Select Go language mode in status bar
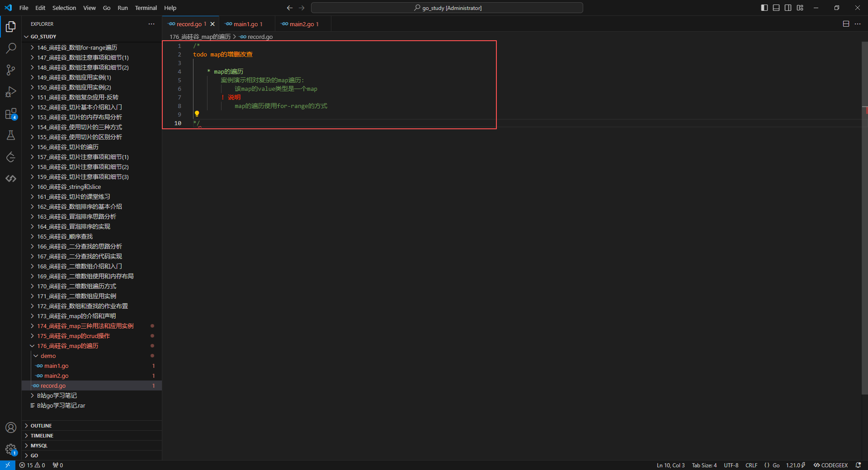 click(x=776, y=465)
